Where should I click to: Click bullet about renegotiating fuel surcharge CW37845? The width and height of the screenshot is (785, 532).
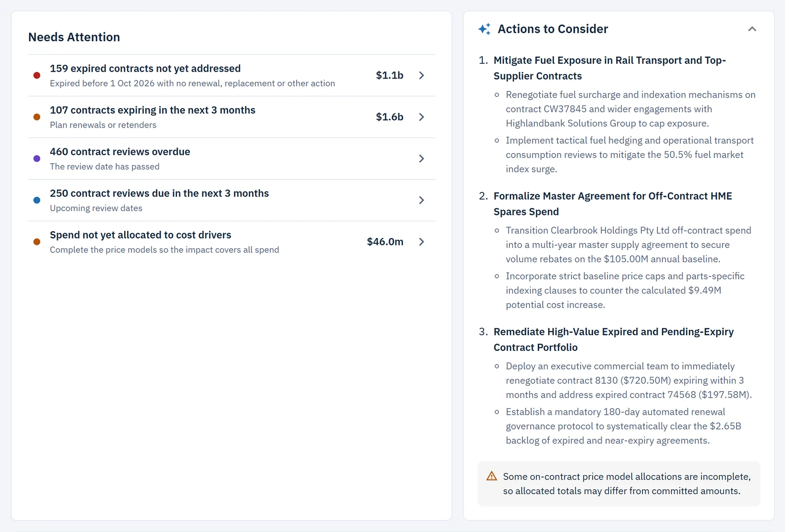[630, 109]
